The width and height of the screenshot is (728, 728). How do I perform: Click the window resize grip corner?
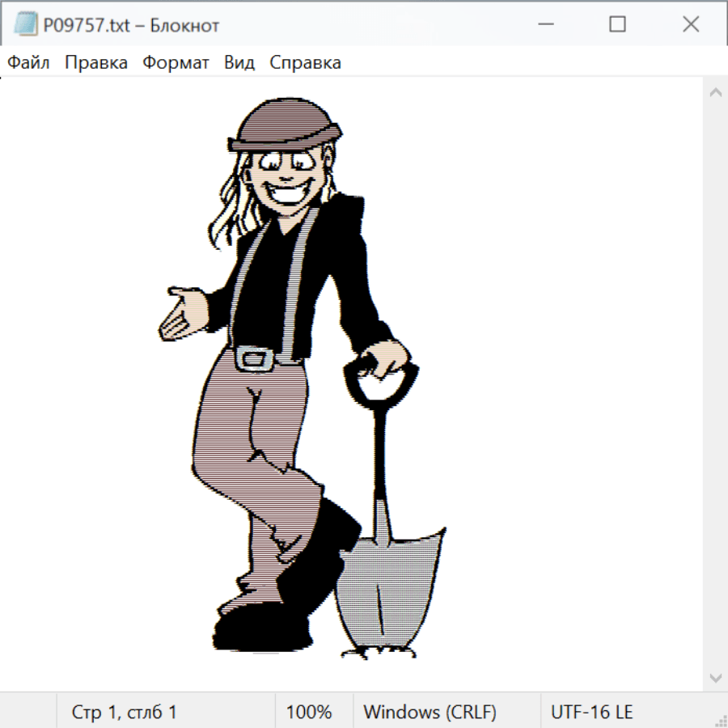721,721
